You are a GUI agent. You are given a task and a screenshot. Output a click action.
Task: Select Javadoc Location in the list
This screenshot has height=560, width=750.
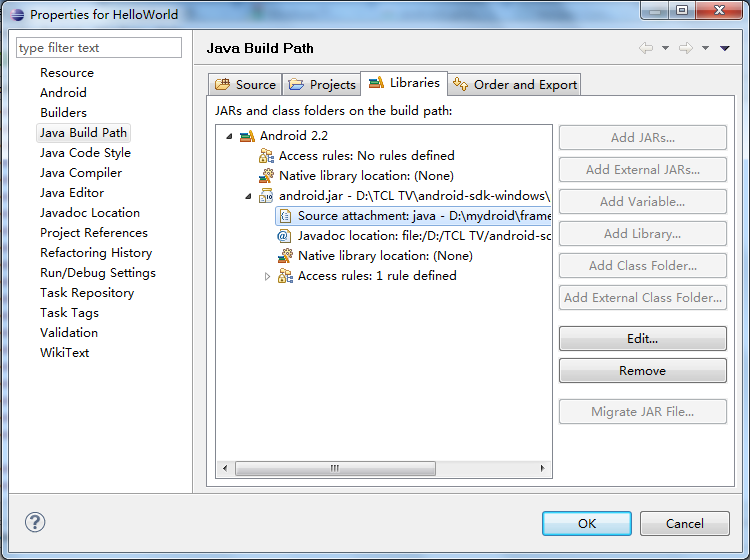click(x=90, y=213)
